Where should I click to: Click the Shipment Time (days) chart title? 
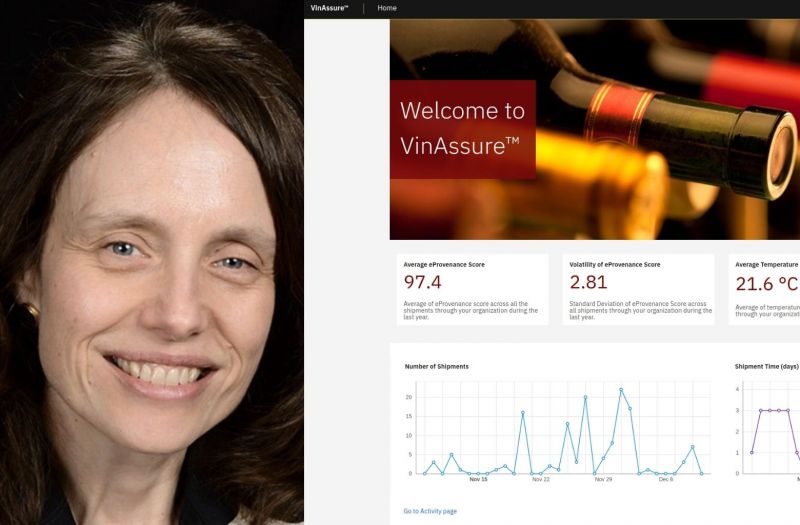tap(766, 366)
